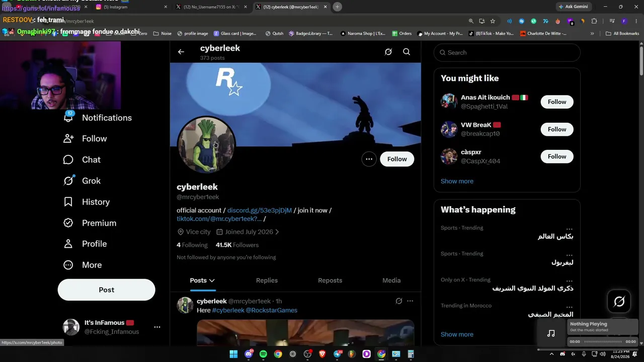Expand the Joined July 2026 details chevron
This screenshot has width=644, height=362.
click(277, 232)
